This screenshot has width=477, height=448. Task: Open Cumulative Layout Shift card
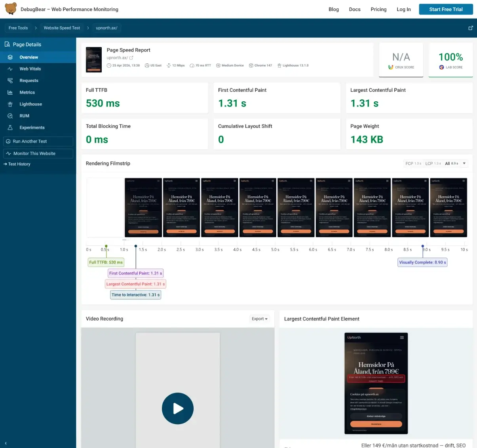[x=277, y=134]
